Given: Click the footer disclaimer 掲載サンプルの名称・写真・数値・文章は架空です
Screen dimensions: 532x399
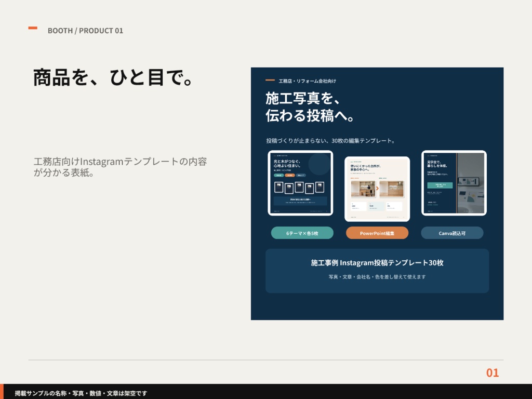Looking at the screenshot, I should click(x=81, y=393).
